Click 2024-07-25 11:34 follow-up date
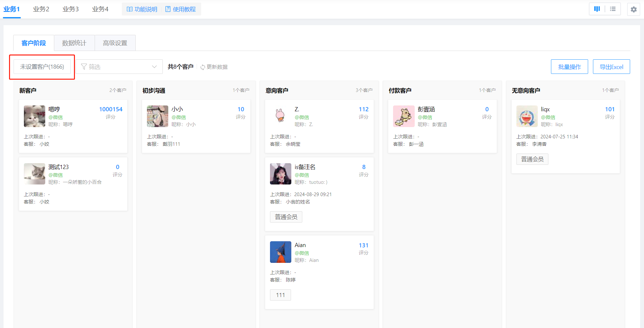 tap(559, 137)
